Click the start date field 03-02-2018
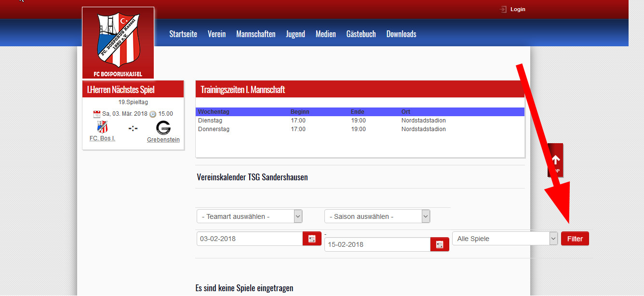The height and width of the screenshot is (296, 644). coord(249,239)
